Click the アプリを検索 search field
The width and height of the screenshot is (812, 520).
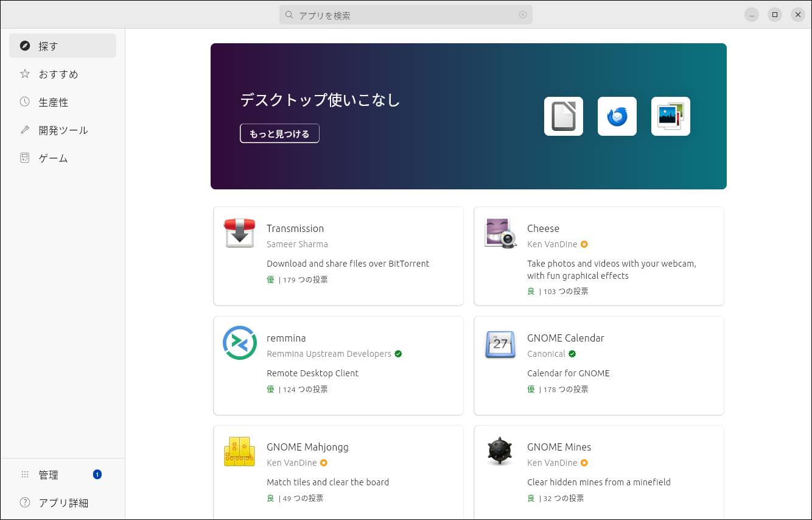[x=406, y=15]
